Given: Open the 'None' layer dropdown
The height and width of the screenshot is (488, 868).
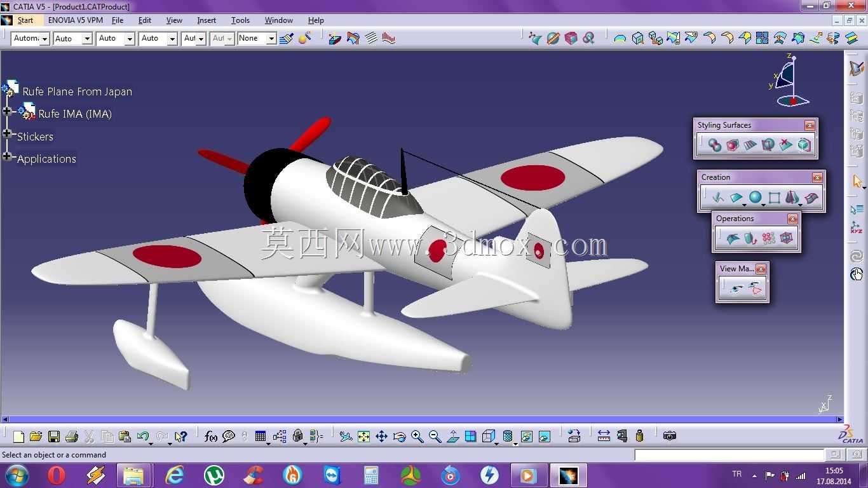Looking at the screenshot, I should pos(271,39).
